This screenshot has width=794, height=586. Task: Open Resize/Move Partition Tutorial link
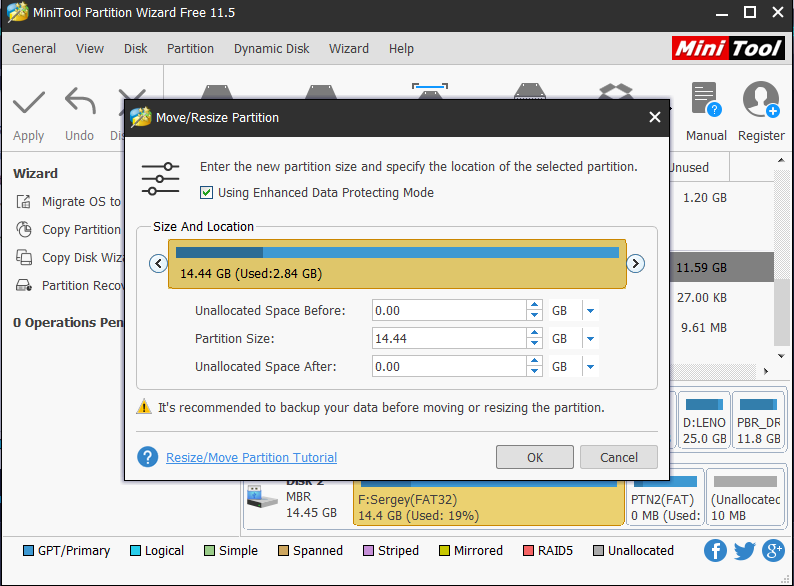[251, 457]
